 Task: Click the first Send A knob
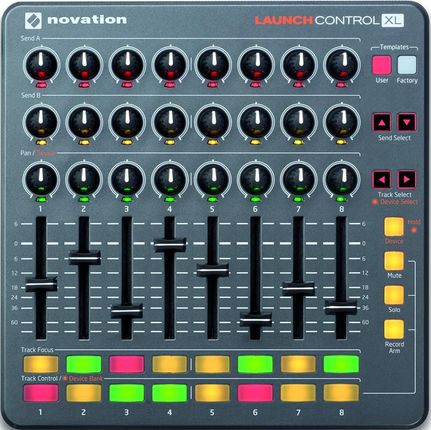coord(41,65)
